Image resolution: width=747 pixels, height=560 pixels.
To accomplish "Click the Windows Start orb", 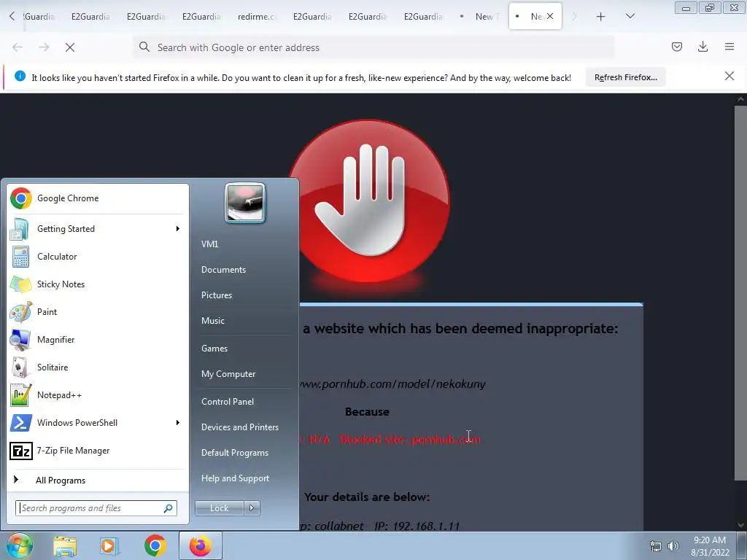I will (19, 546).
